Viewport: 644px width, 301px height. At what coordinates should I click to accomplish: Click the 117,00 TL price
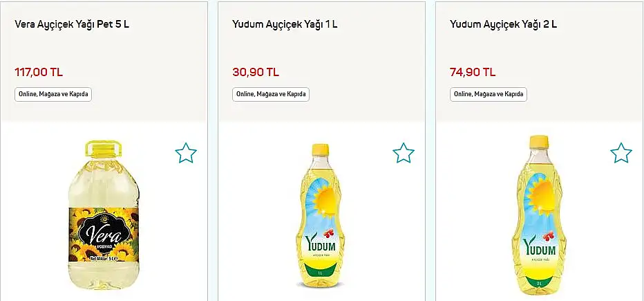39,73
